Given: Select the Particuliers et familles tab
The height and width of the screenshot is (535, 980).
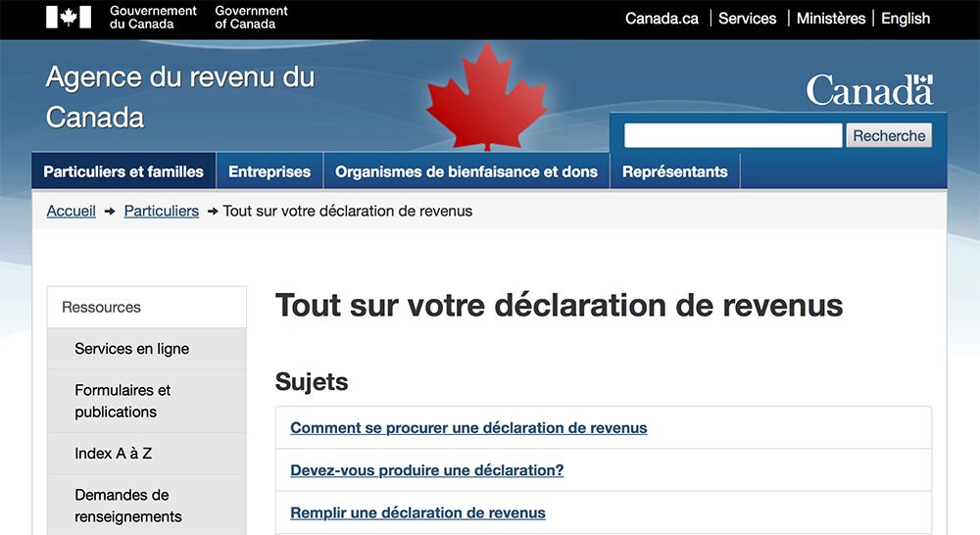Looking at the screenshot, I should (x=123, y=171).
